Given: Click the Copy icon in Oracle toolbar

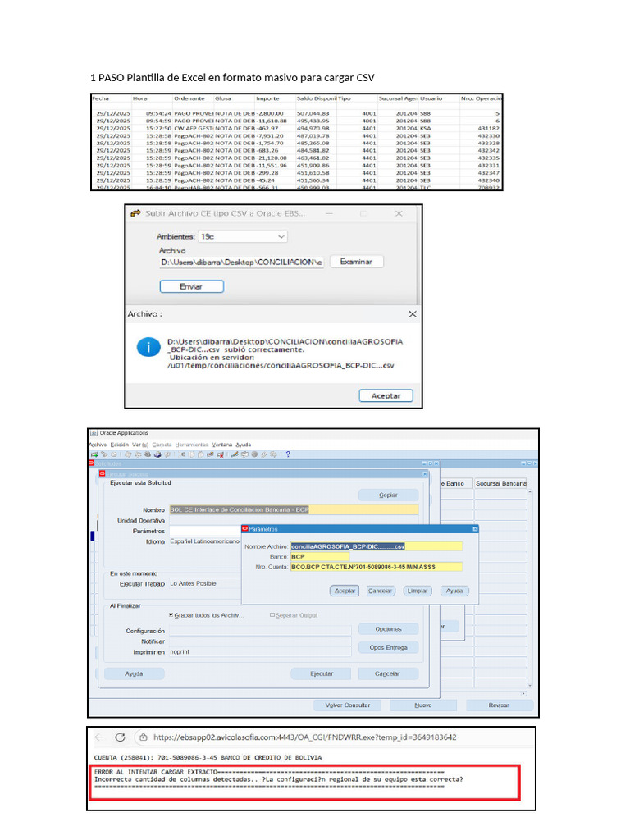Looking at the screenshot, I should pos(191,454).
